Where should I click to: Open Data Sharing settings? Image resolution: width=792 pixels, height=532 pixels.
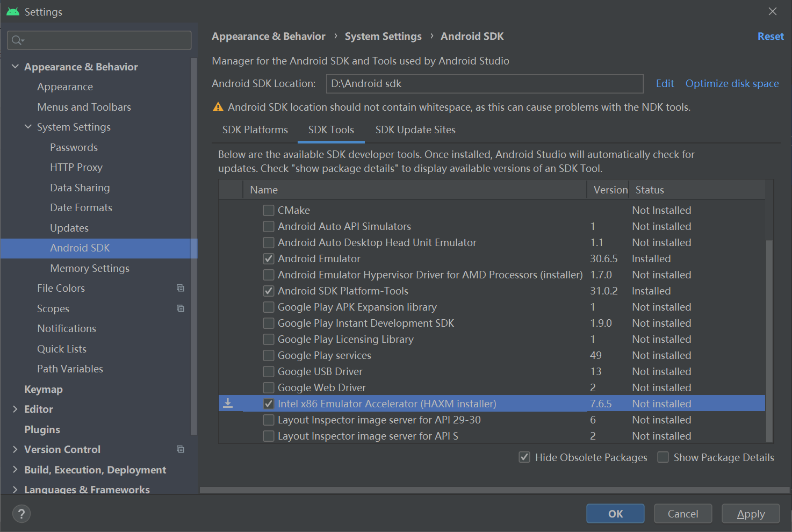[80, 188]
